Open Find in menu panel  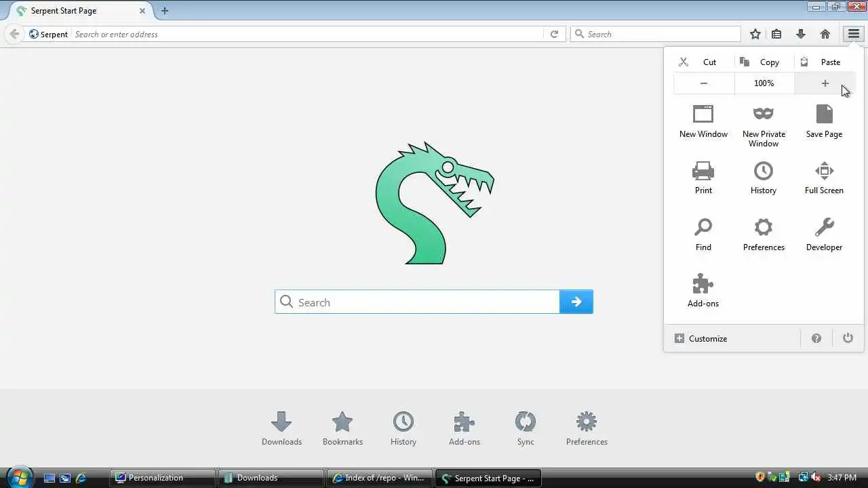tap(703, 235)
